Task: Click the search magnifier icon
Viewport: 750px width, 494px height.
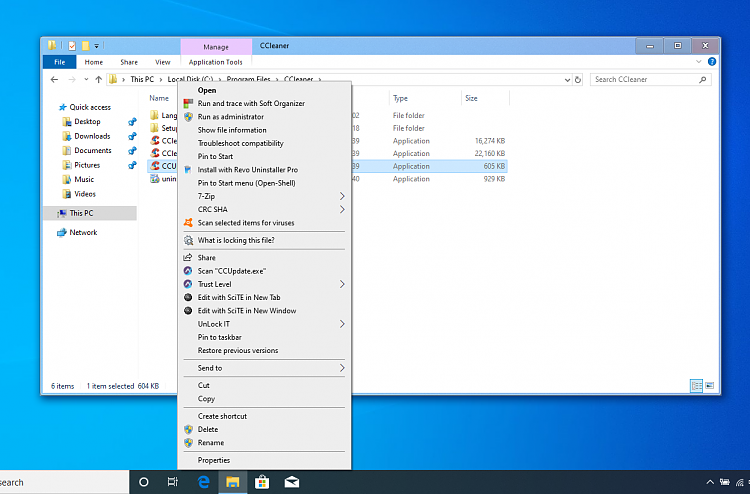Action: tap(702, 80)
